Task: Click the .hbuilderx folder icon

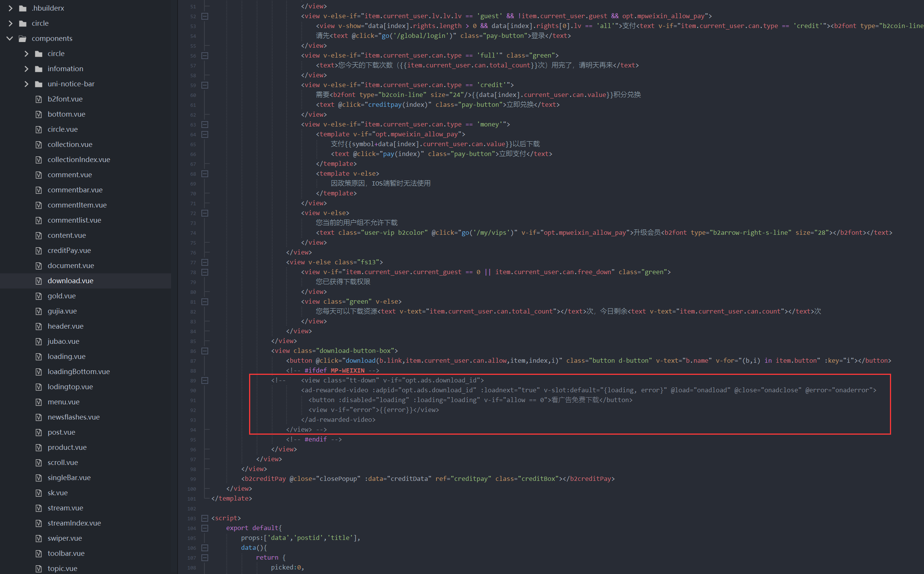Action: 23,8
